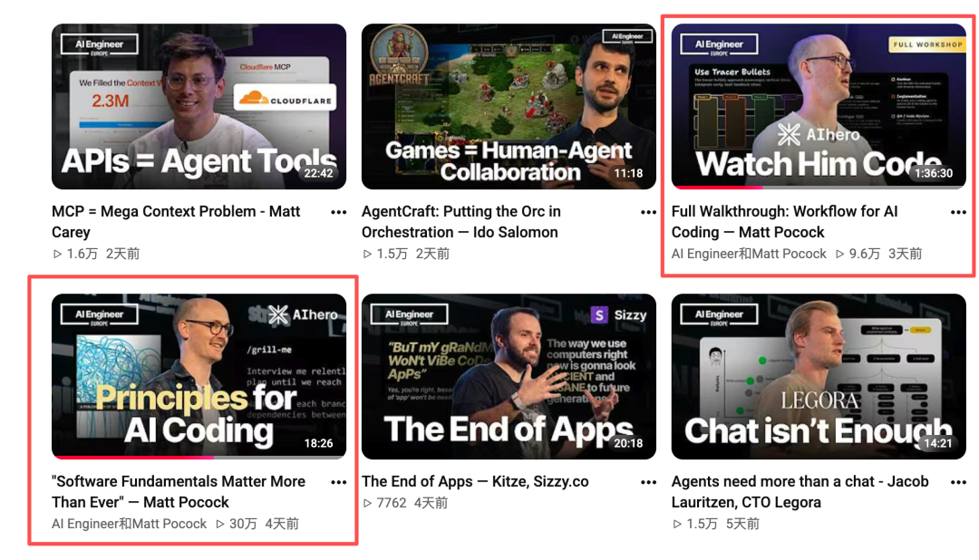Open more options for Full Walkthrough video
Image resolution: width=979 pixels, height=560 pixels.
click(958, 212)
